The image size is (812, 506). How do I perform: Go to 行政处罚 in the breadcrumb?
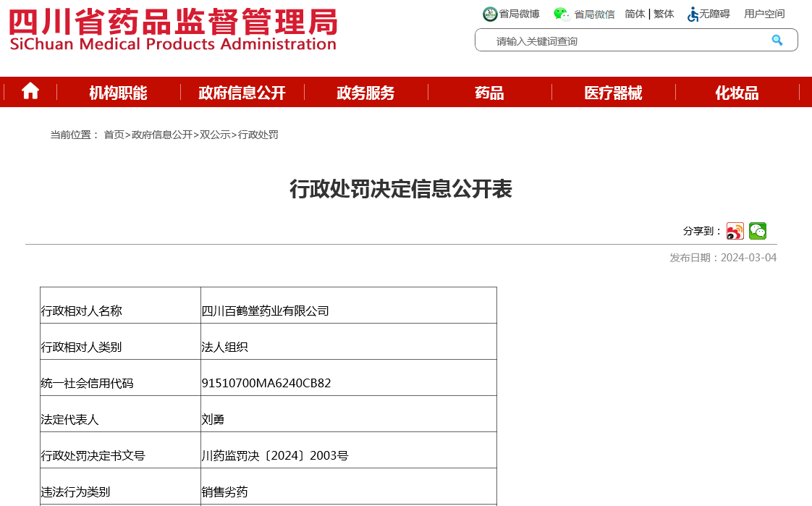258,135
